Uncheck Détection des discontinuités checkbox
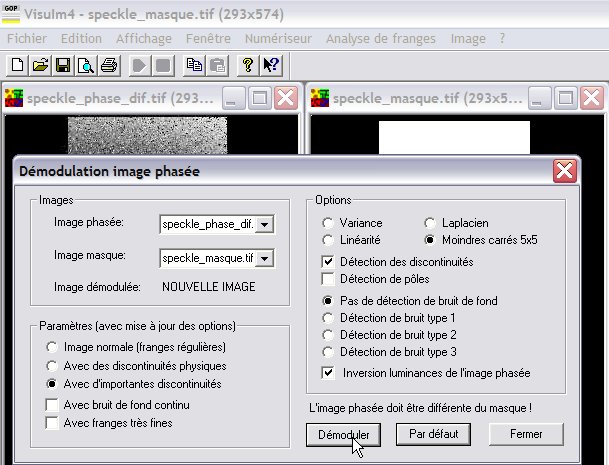The width and height of the screenshot is (609, 465). (328, 261)
